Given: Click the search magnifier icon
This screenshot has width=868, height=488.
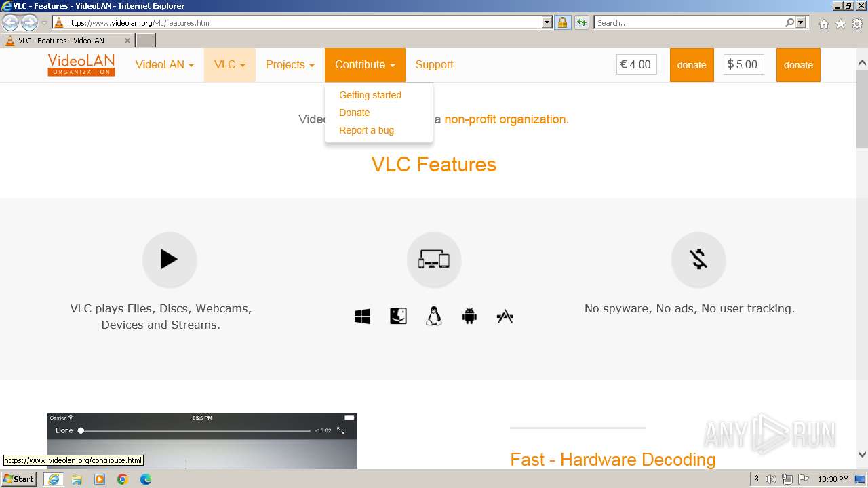Looking at the screenshot, I should 789,23.
